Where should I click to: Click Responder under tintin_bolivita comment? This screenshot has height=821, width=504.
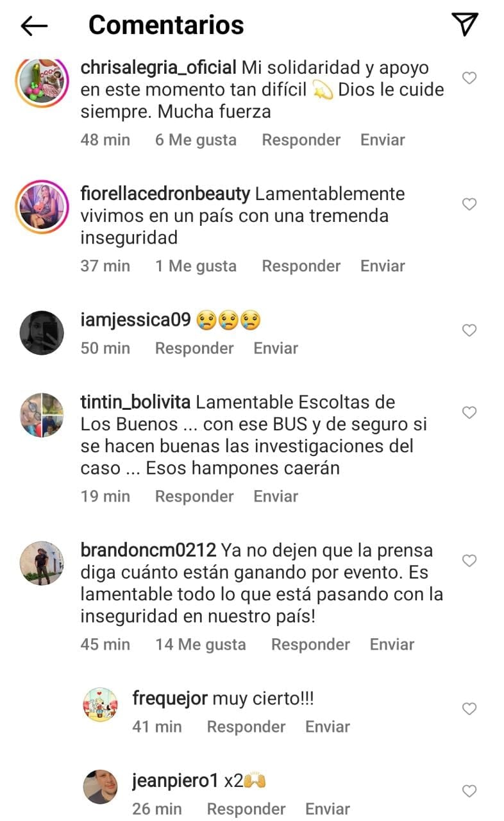point(194,496)
